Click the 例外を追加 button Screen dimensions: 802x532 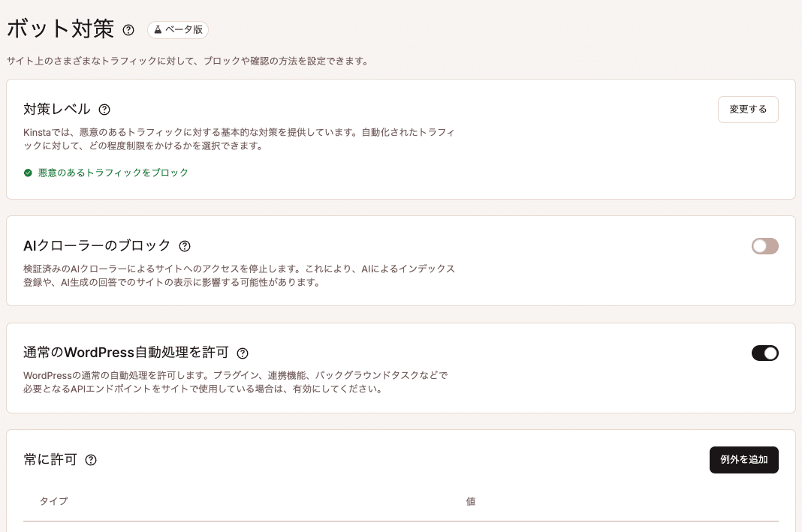point(743,460)
